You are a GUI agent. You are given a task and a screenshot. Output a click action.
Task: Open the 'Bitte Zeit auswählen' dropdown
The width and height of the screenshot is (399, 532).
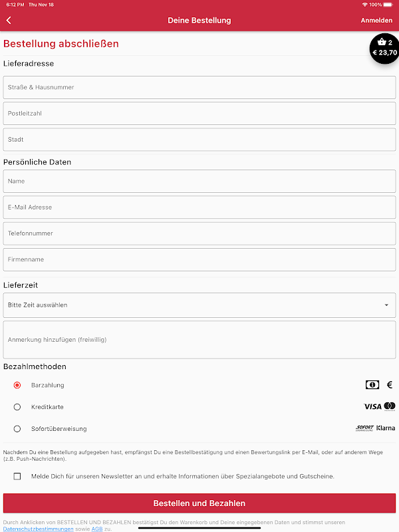point(199,305)
